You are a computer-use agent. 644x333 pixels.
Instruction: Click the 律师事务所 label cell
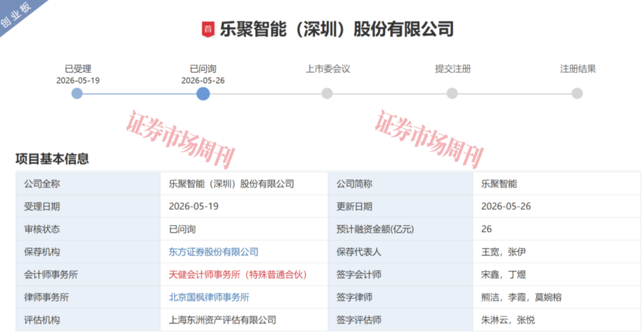[88, 297]
